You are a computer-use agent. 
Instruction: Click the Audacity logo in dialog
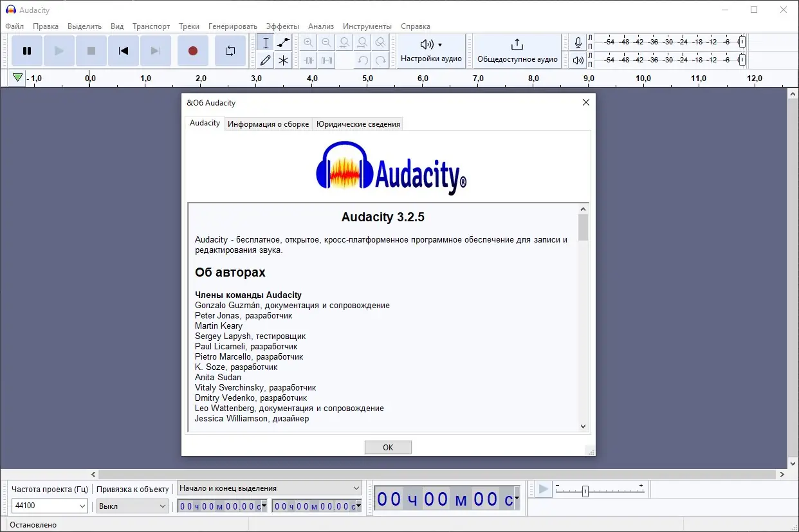tap(391, 168)
